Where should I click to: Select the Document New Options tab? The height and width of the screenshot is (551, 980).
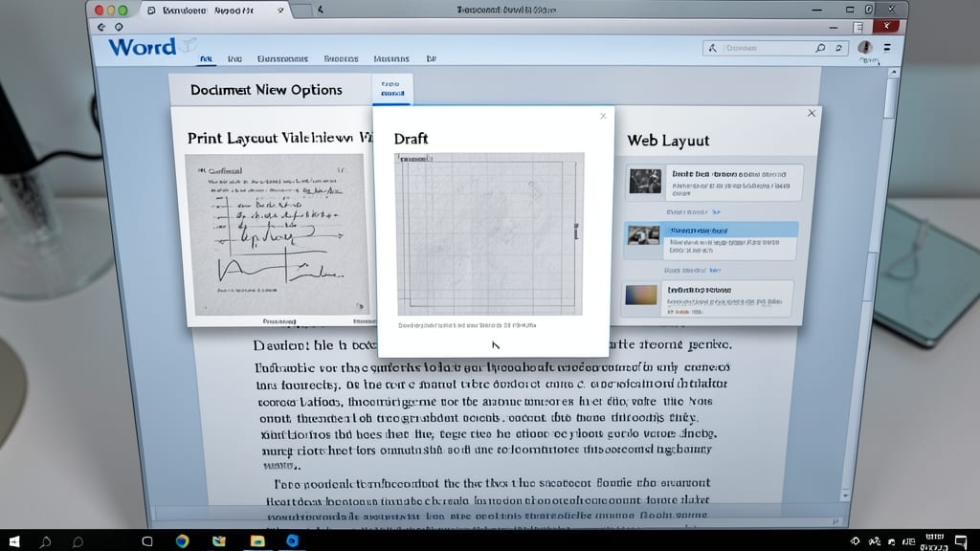pos(266,90)
